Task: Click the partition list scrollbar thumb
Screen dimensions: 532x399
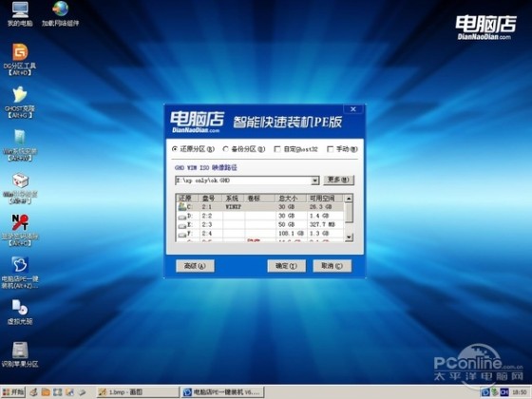Action: click(x=349, y=213)
